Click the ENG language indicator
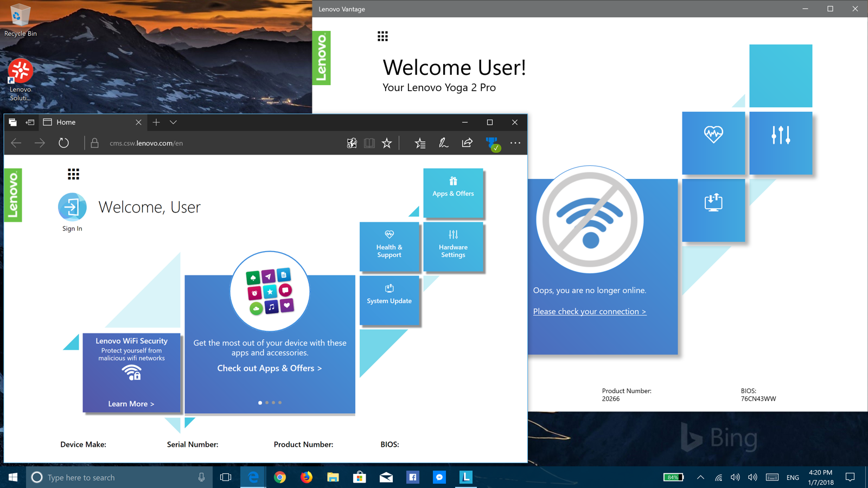This screenshot has width=868, height=488. click(x=793, y=478)
